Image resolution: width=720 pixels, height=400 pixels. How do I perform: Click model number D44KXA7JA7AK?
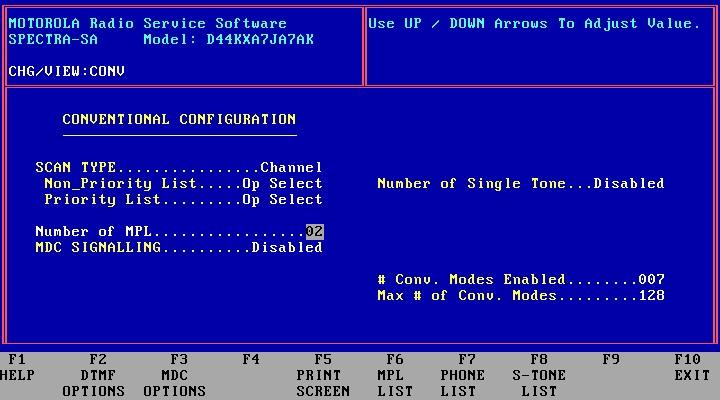pyautogui.click(x=260, y=39)
